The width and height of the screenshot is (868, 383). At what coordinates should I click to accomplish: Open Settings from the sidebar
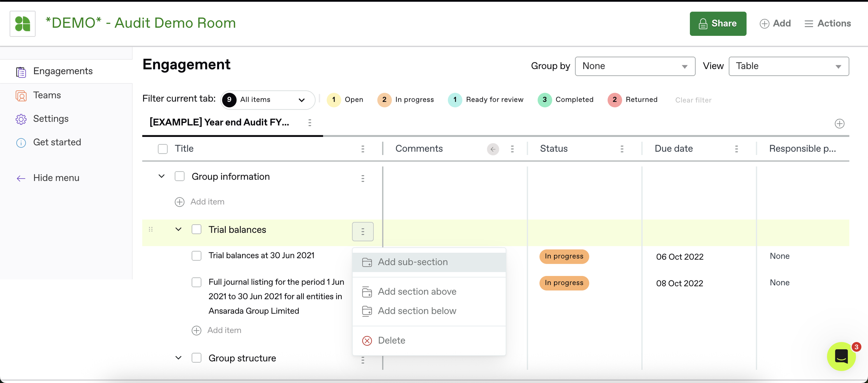pos(51,119)
